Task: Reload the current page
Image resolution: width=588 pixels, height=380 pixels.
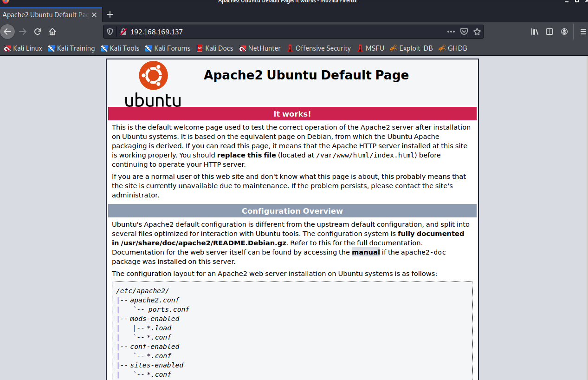Action: coord(38,32)
